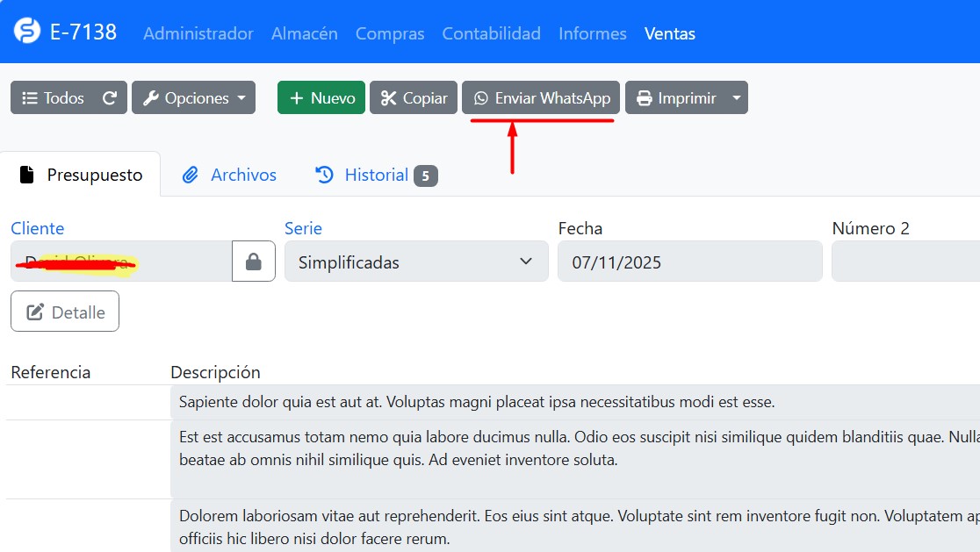Click the Detalle button
Screen dimensions: 980x552
point(65,312)
